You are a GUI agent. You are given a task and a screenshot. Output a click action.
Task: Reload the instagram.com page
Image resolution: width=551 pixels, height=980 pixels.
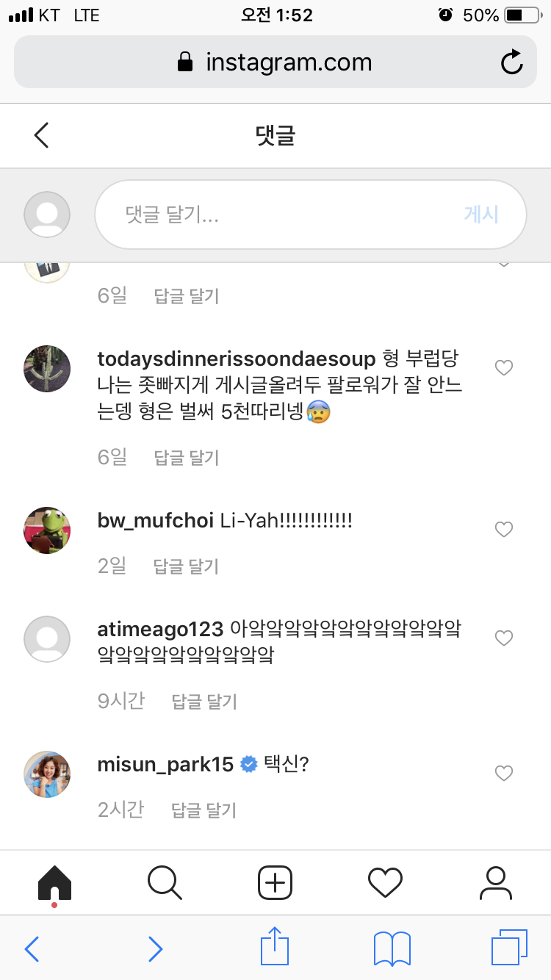(x=511, y=62)
